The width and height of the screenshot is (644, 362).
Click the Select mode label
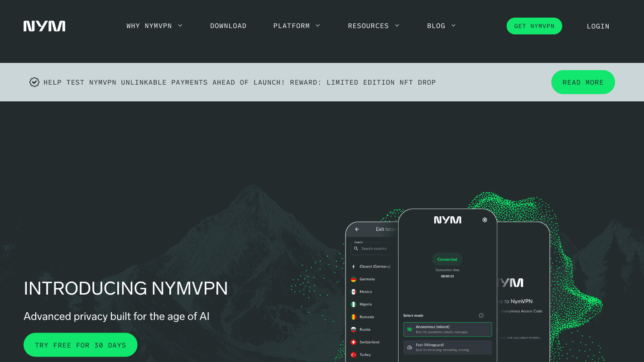pyautogui.click(x=413, y=315)
